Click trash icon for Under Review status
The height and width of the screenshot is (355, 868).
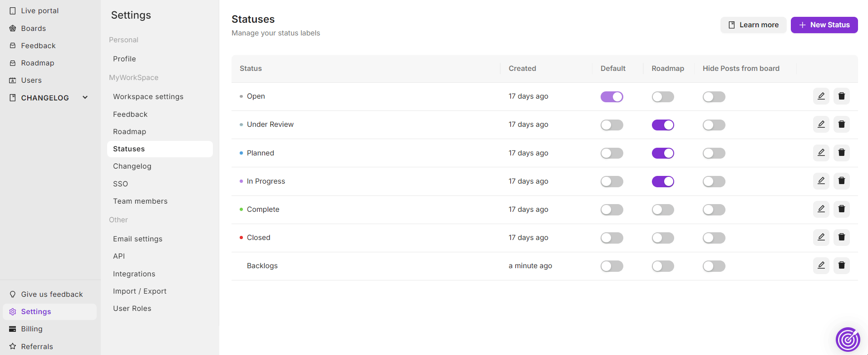point(842,124)
